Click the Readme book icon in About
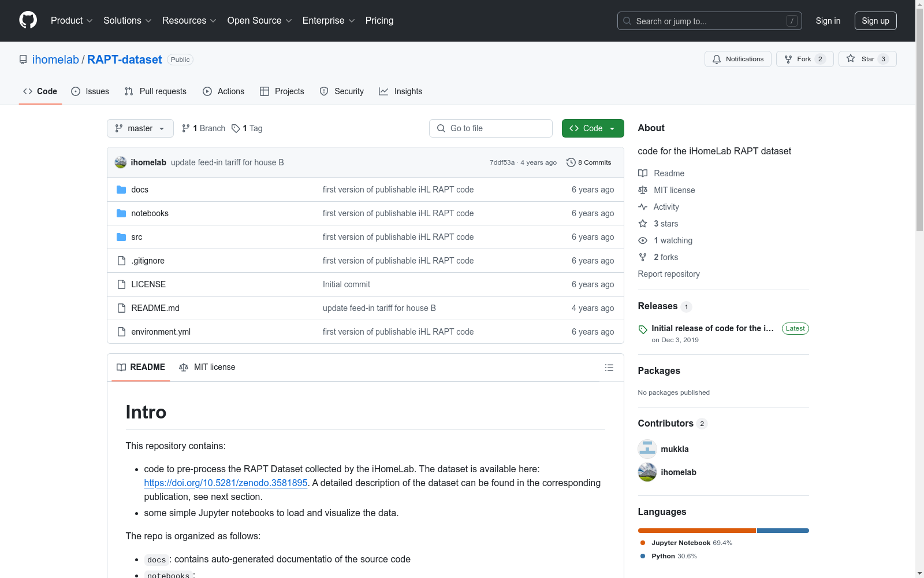Image resolution: width=924 pixels, height=578 pixels. (x=643, y=173)
